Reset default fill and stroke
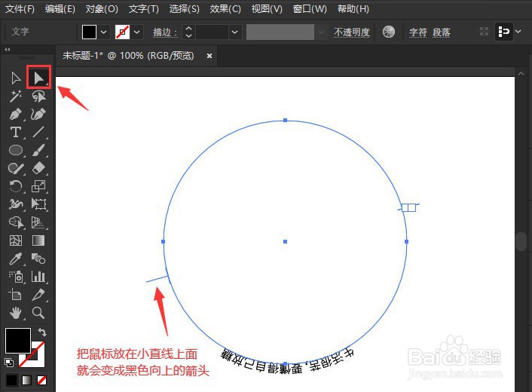Viewport: 532px width, 392px height. click(x=9, y=363)
